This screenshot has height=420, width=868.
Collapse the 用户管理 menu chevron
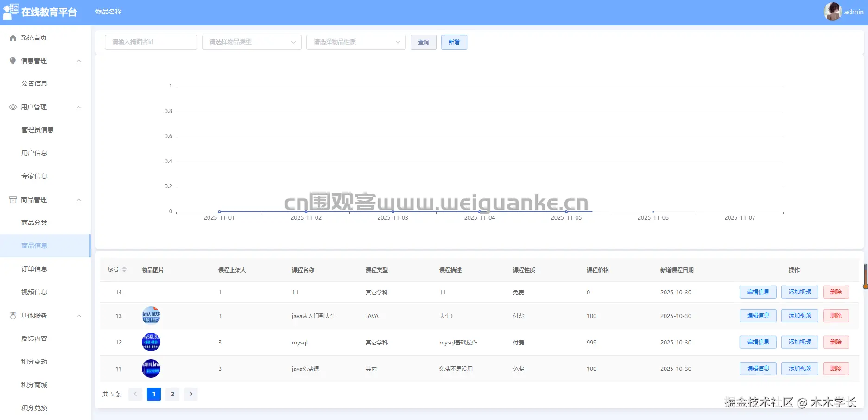tap(79, 107)
